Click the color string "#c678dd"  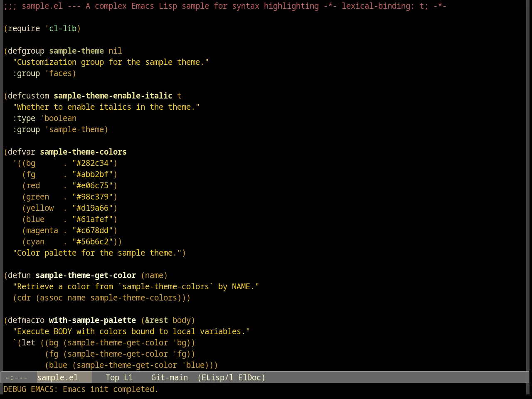pos(93,230)
